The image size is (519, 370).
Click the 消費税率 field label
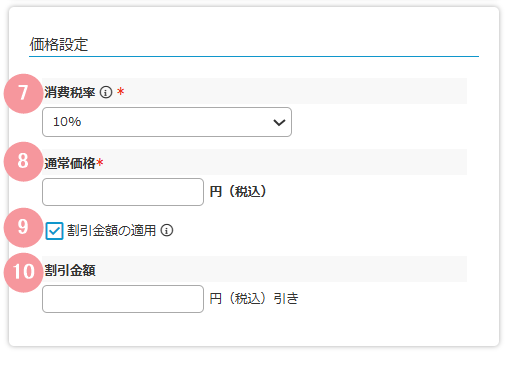pos(70,92)
